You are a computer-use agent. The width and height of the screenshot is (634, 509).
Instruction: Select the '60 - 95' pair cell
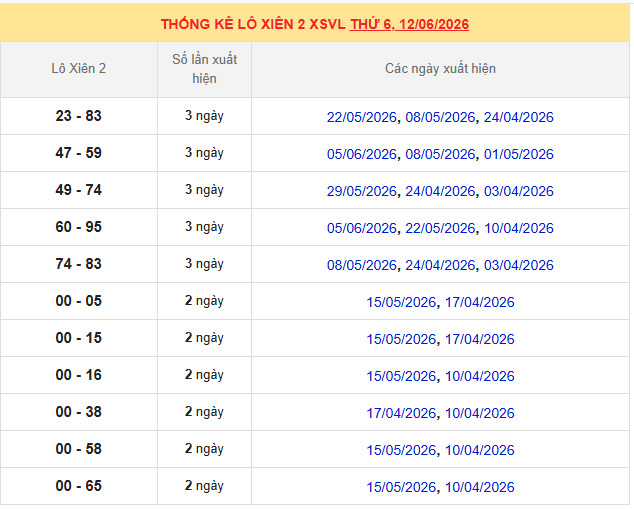click(x=78, y=227)
